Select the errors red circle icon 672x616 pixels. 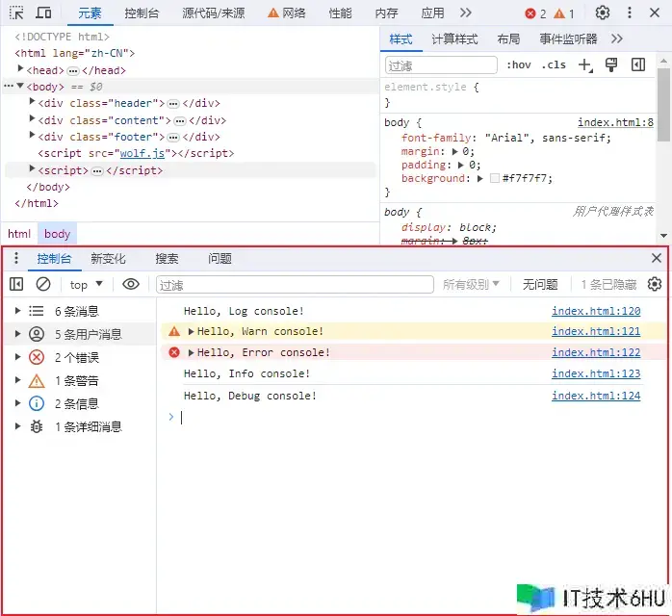37,357
